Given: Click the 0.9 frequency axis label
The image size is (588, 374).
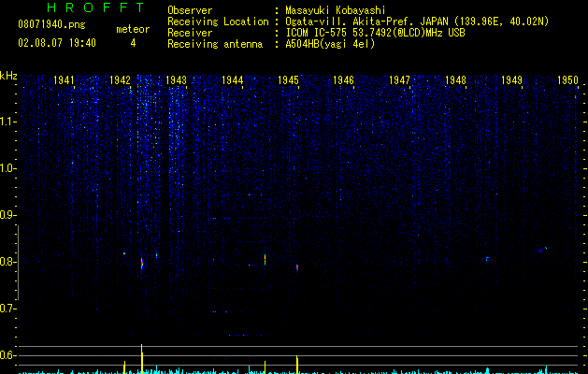Looking at the screenshot, I should (7, 215).
